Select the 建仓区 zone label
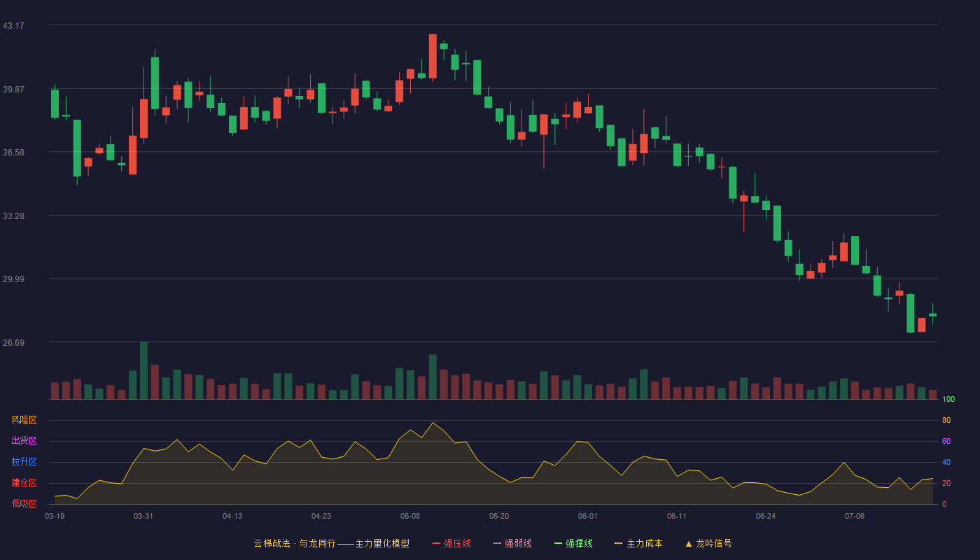This screenshot has height=560, width=980. (x=24, y=483)
